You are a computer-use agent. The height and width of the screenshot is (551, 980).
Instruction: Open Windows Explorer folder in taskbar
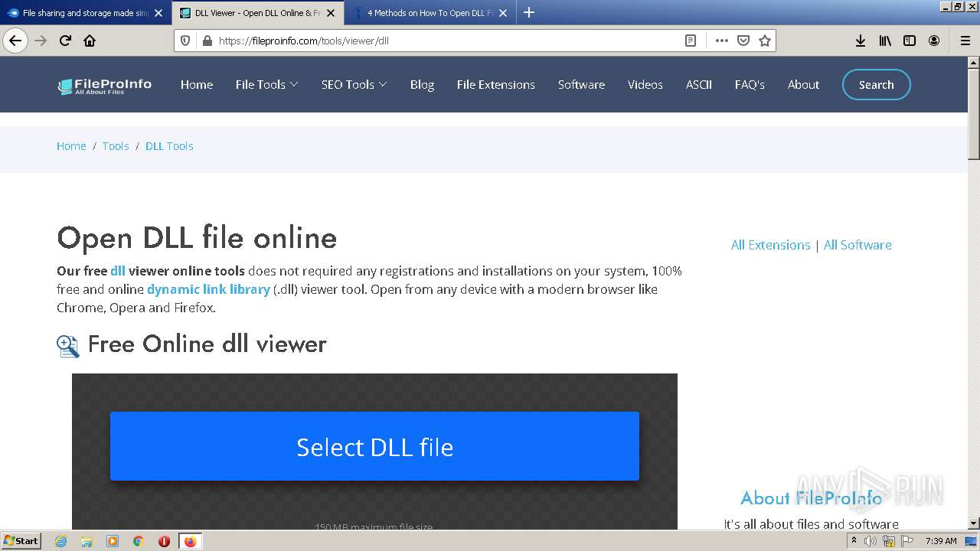point(87,541)
